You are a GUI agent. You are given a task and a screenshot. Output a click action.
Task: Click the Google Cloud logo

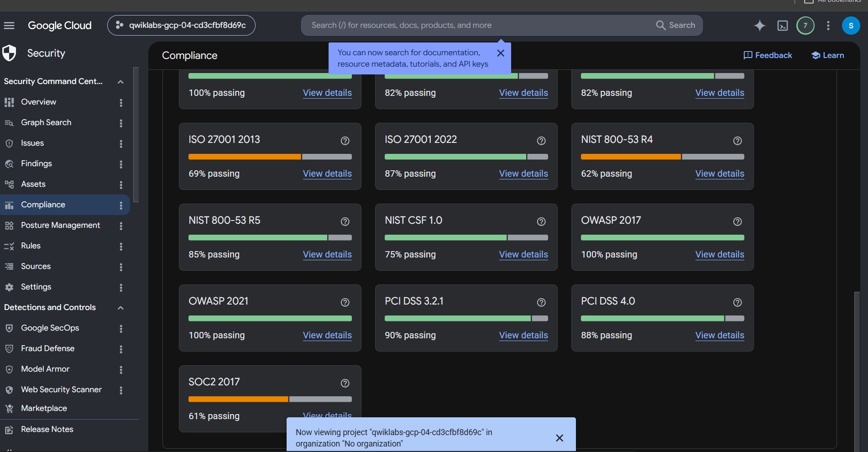[x=60, y=26]
